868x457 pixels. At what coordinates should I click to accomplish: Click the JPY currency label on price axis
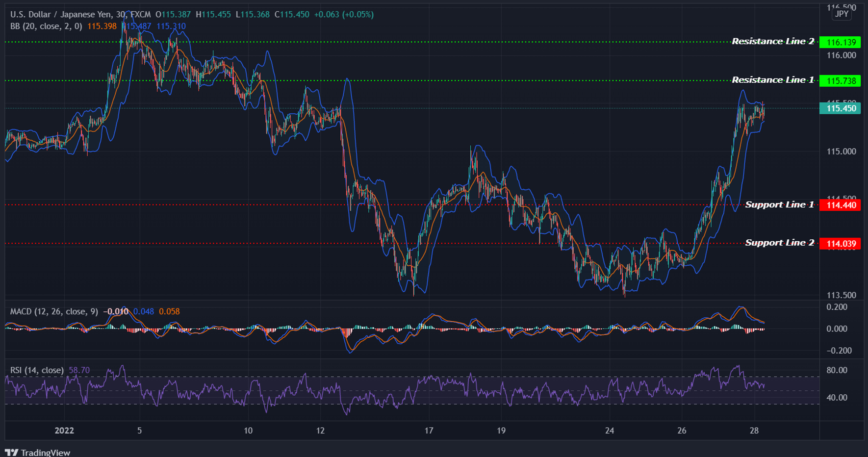click(841, 14)
